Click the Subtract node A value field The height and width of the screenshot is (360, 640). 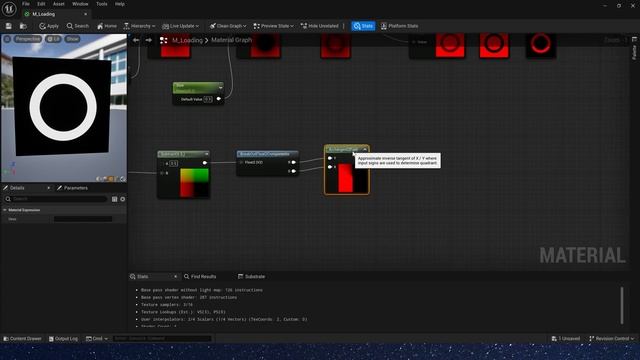173,163
